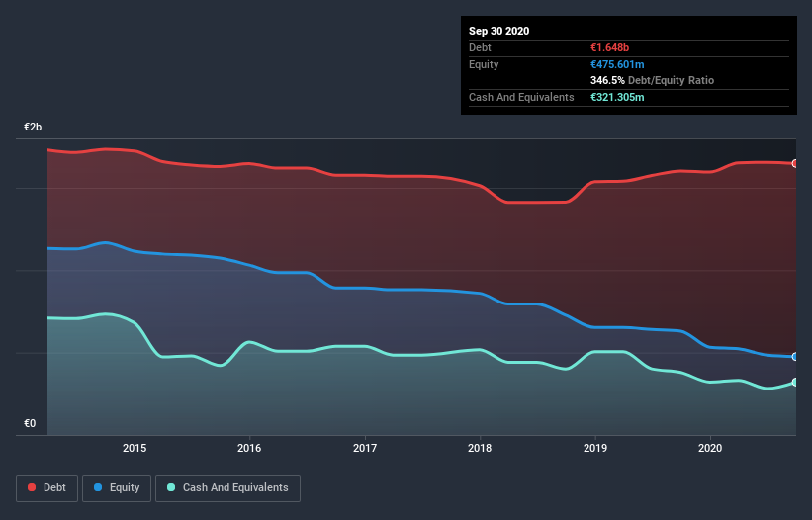The image size is (812, 520).
Task: Click the 346.5% Debt/Equity Ratio text
Action: coord(652,80)
